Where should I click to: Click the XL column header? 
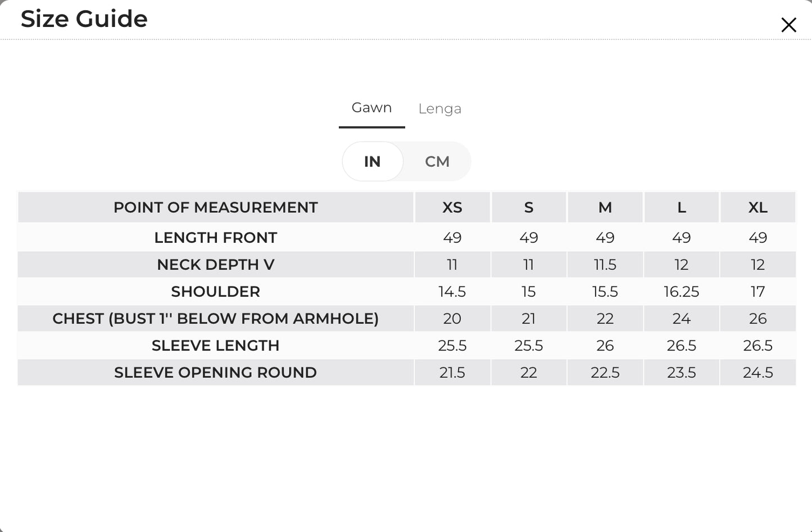(x=757, y=208)
